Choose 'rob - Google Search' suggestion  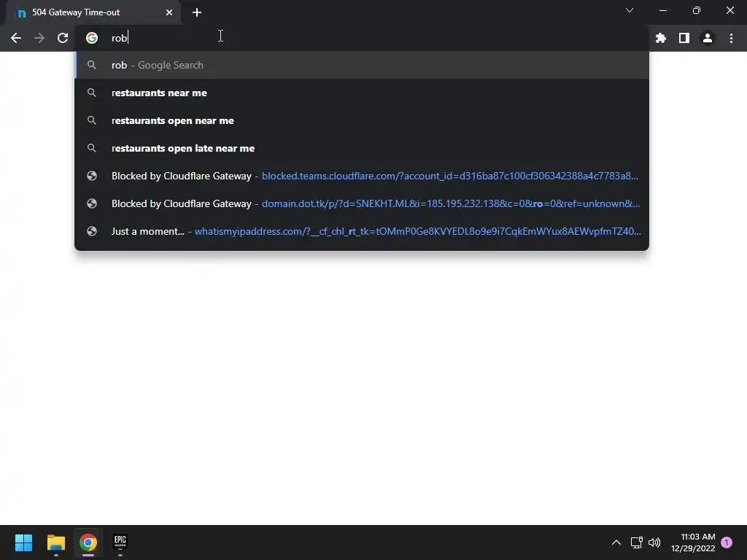click(362, 65)
